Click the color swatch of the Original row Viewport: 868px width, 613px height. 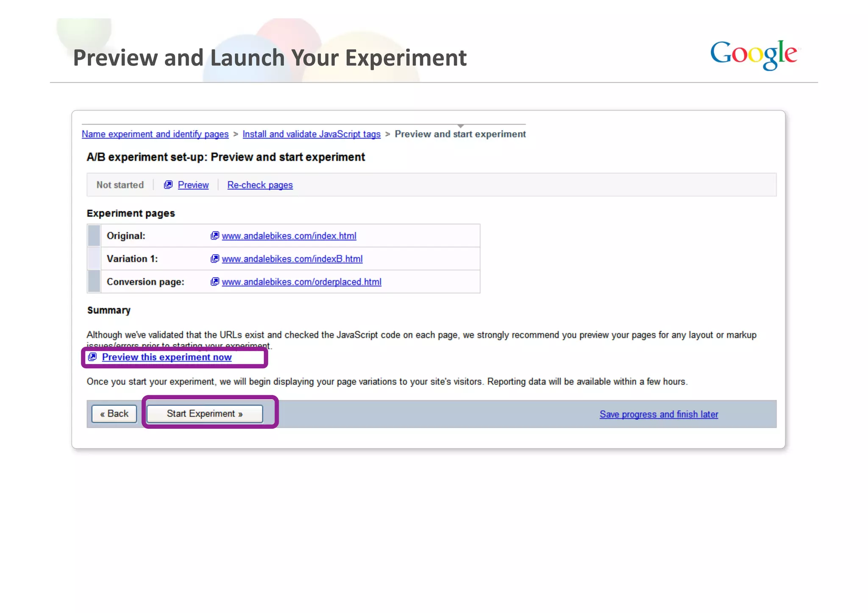[94, 236]
